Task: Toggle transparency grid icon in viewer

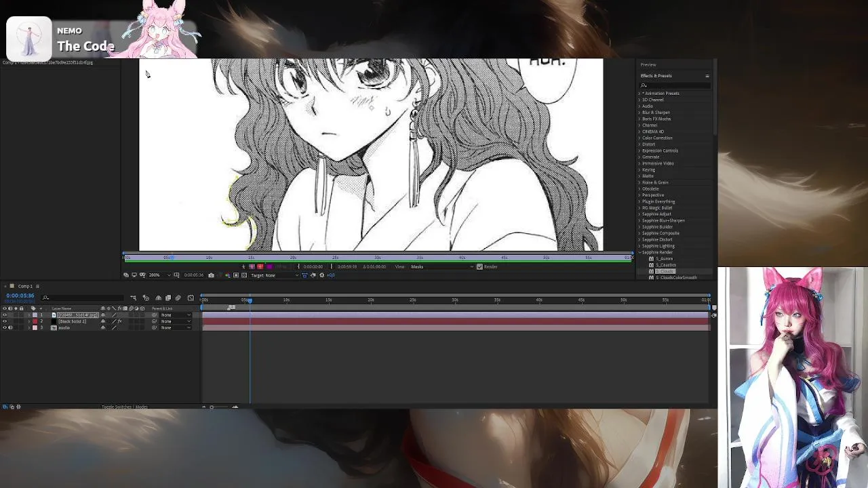Action: tap(244, 274)
